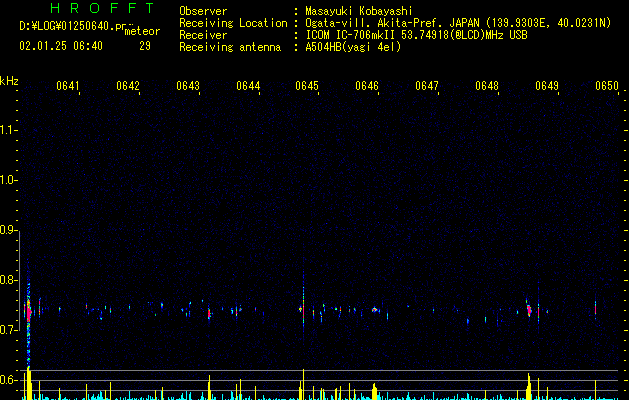
Task: Click the 'Receiving Location' label
Action: (233, 23)
